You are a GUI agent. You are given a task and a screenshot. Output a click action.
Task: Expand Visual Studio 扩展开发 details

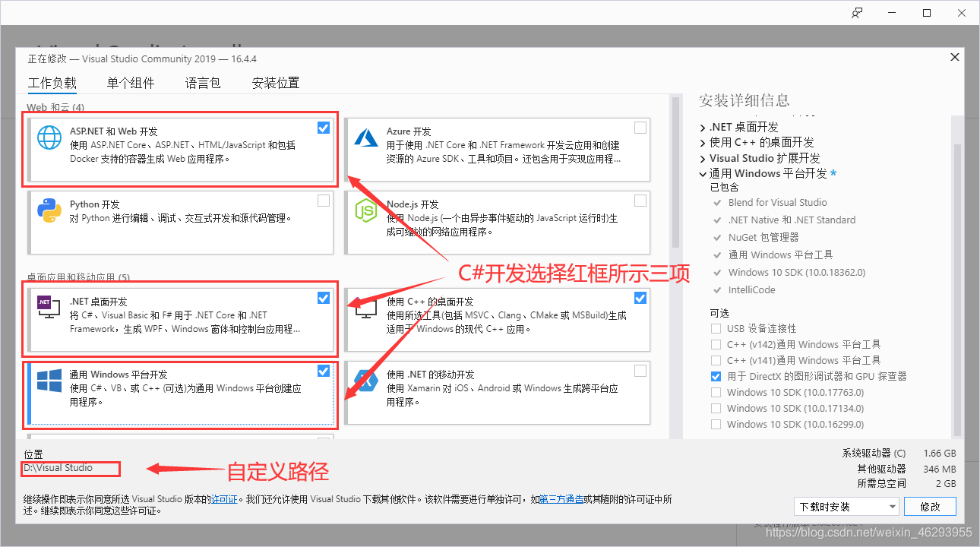tap(703, 158)
